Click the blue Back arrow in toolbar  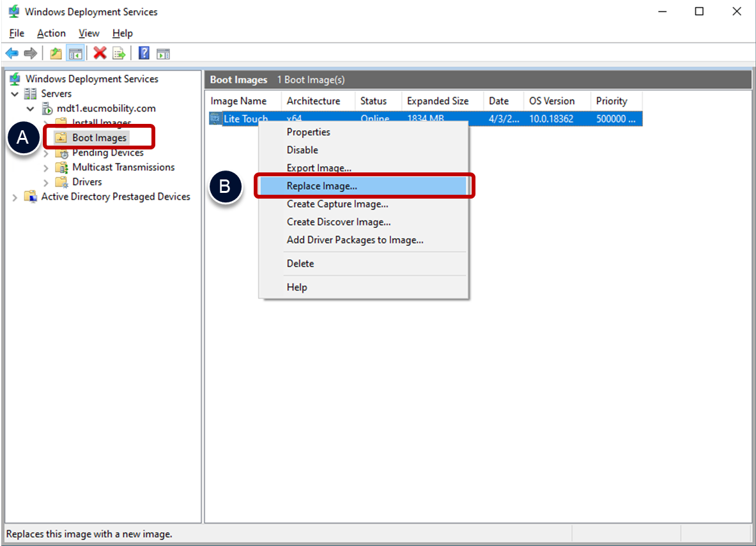coord(12,54)
